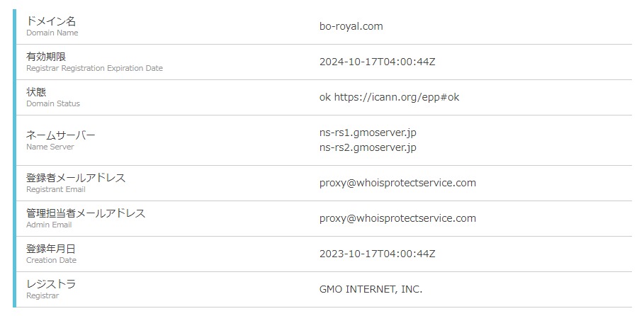Viewport: 644px width, 316px height.
Task: Select the ns-rs1.gmoserver.jp name server
Action: [368, 132]
